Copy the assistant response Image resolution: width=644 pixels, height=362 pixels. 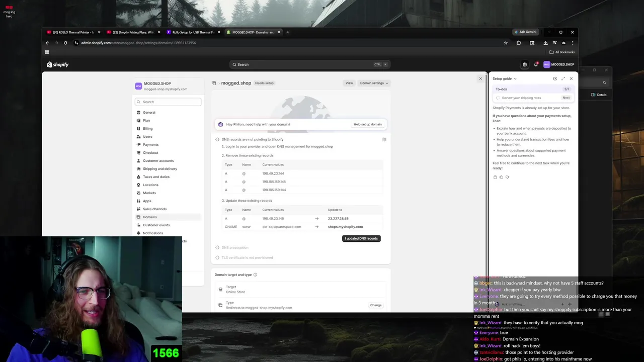pyautogui.click(x=495, y=177)
